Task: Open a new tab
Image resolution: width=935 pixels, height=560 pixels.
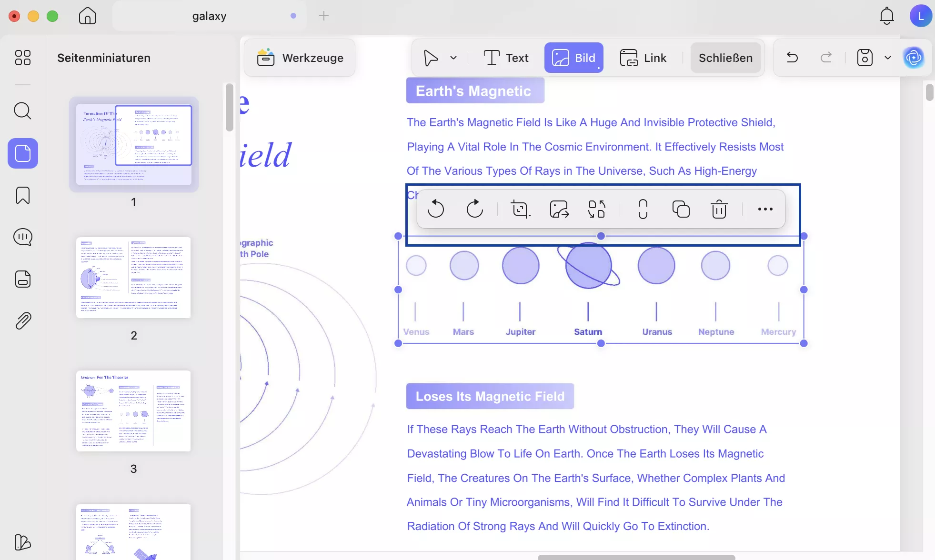Action: (324, 16)
